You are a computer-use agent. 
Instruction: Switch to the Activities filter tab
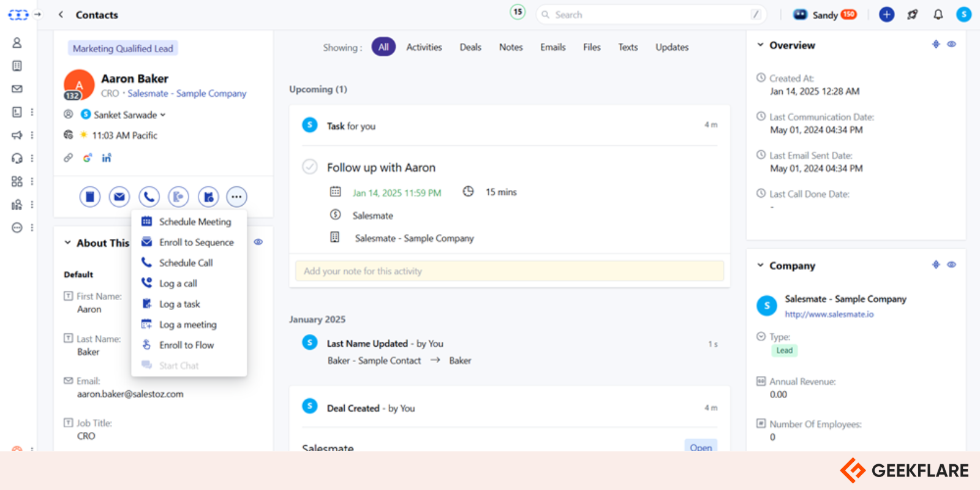(424, 47)
